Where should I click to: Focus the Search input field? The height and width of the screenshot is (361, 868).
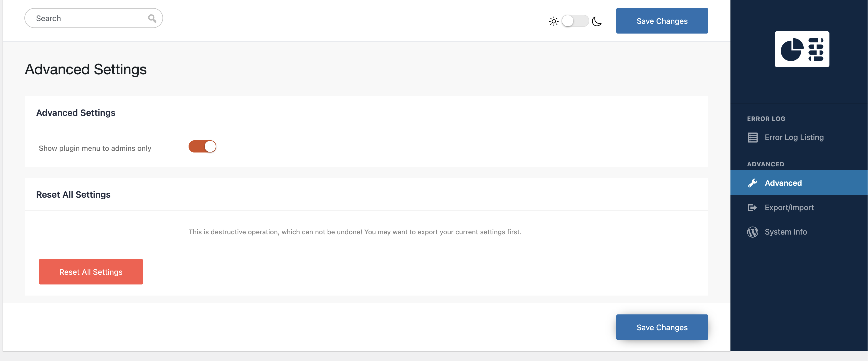(88, 19)
